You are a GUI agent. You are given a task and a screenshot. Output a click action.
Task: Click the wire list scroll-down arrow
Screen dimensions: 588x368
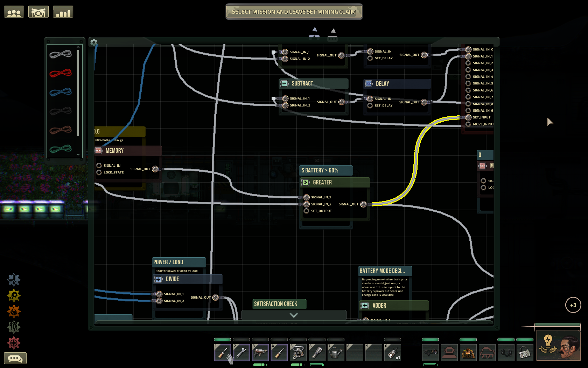coord(78,155)
